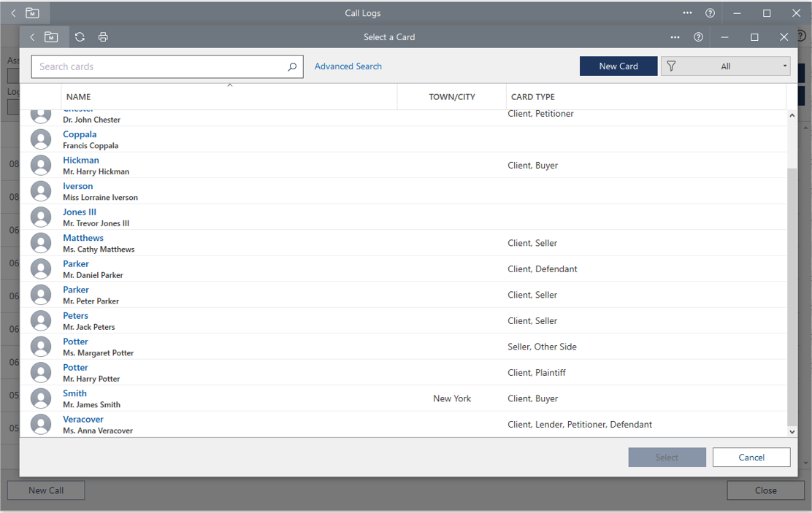Open the Advanced Search link
This screenshot has height=513, width=812.
(348, 66)
